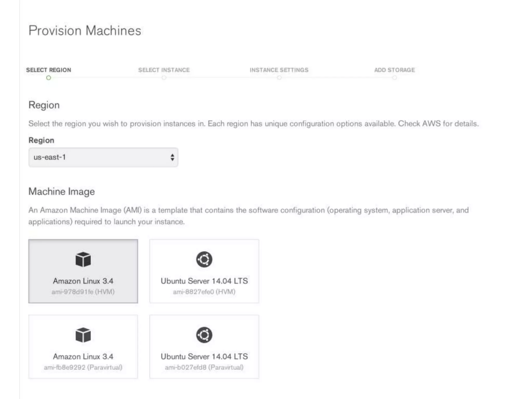Click the Add Storage step circle marker
532x399 pixels.
[x=395, y=78]
